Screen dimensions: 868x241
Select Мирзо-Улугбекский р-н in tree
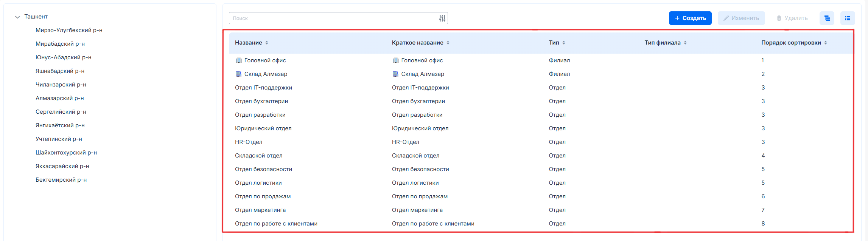coord(69,30)
